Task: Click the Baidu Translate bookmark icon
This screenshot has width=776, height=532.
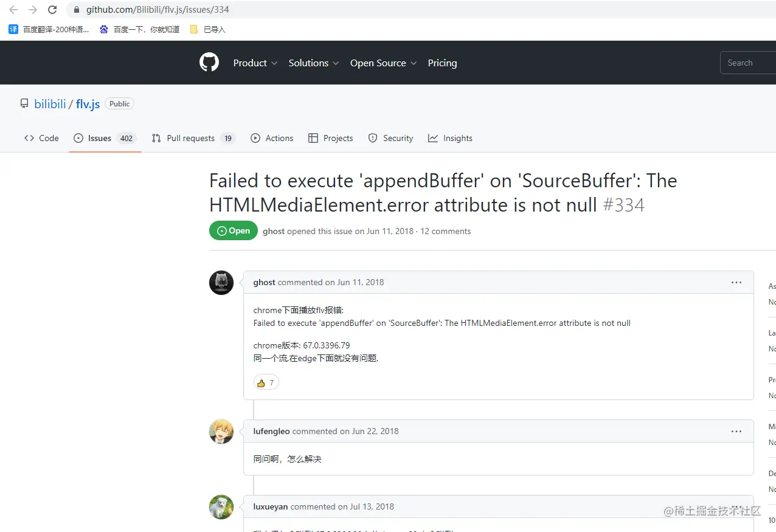Action: [13, 29]
